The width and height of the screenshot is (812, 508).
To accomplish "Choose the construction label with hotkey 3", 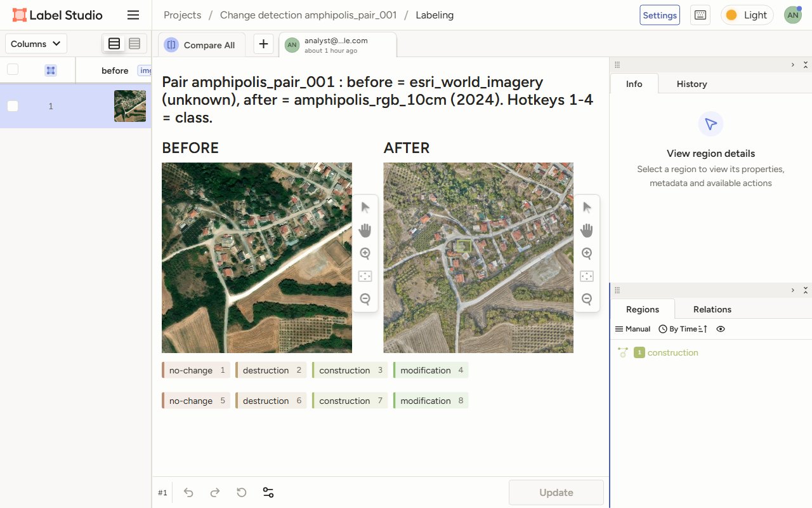I will (x=350, y=370).
